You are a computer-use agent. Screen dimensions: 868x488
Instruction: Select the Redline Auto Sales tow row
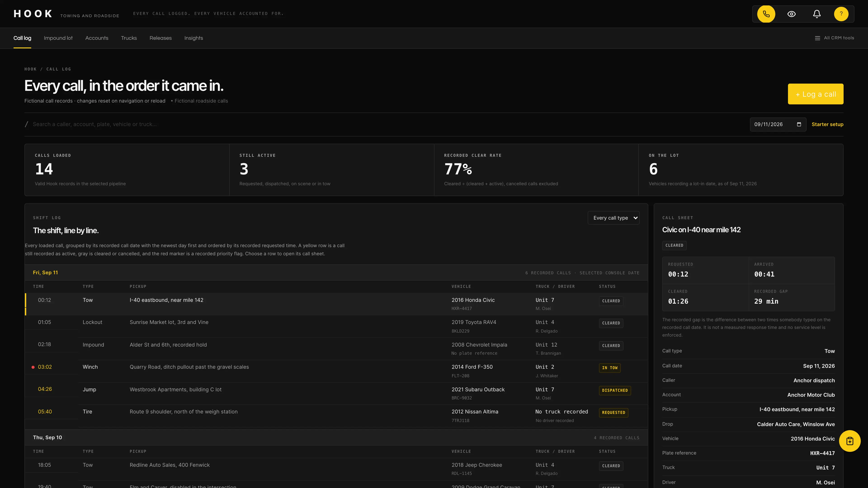[336, 469]
